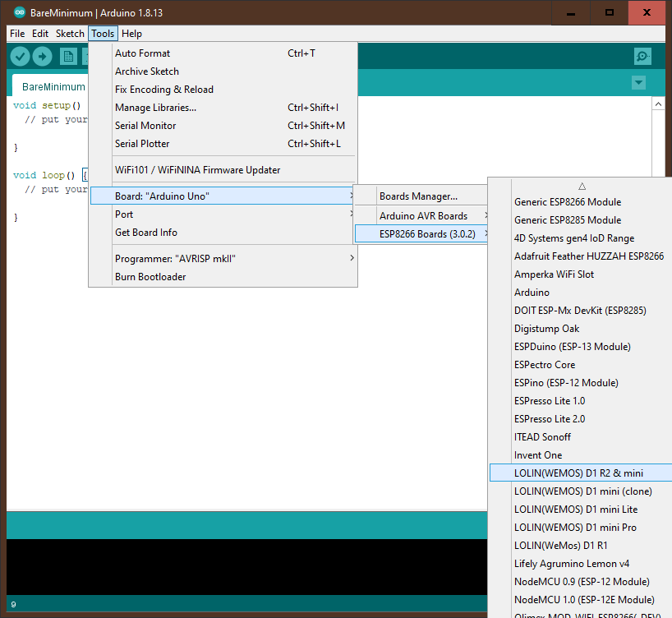Select Get Board Info
This screenshot has height=618, width=672.
click(x=223, y=232)
